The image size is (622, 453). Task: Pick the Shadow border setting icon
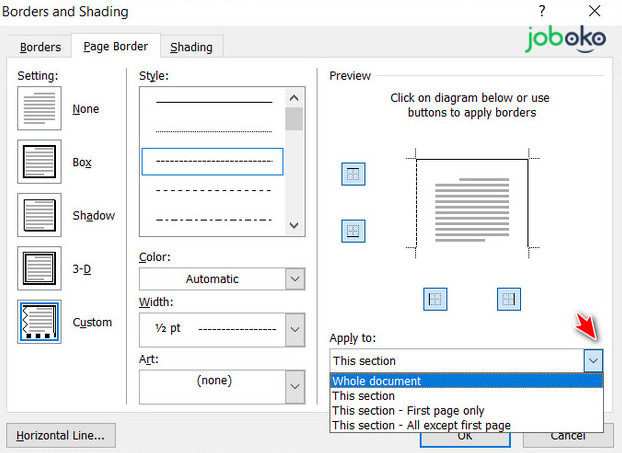(x=39, y=215)
